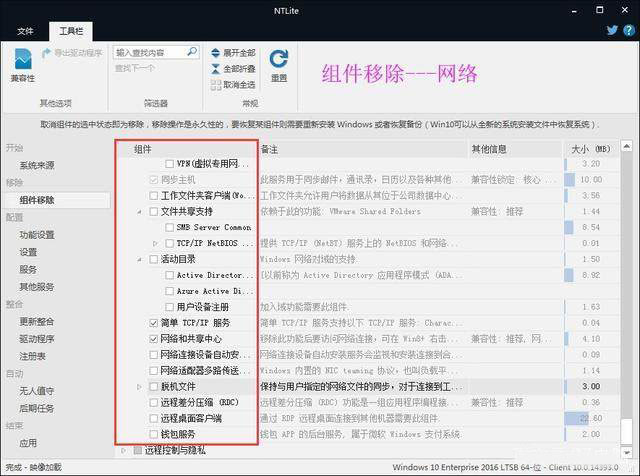Click 同步主机 description text
The height and width of the screenshot is (476, 640).
(x=360, y=180)
